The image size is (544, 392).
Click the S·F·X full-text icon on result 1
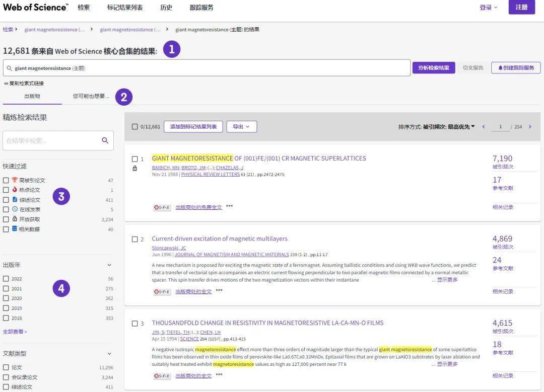[162, 207]
